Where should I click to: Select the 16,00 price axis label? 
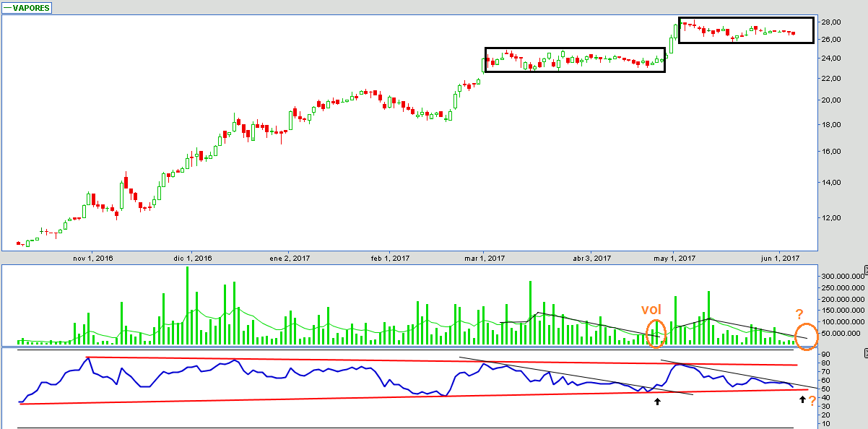click(833, 152)
